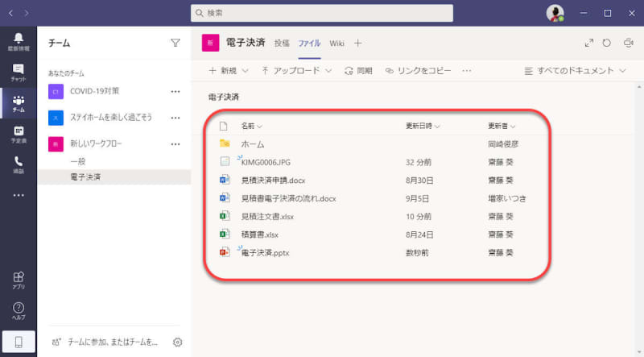This screenshot has height=357, width=644.
Task: Click the Word icon for 見積決済申請.docx
Action: click(225, 180)
